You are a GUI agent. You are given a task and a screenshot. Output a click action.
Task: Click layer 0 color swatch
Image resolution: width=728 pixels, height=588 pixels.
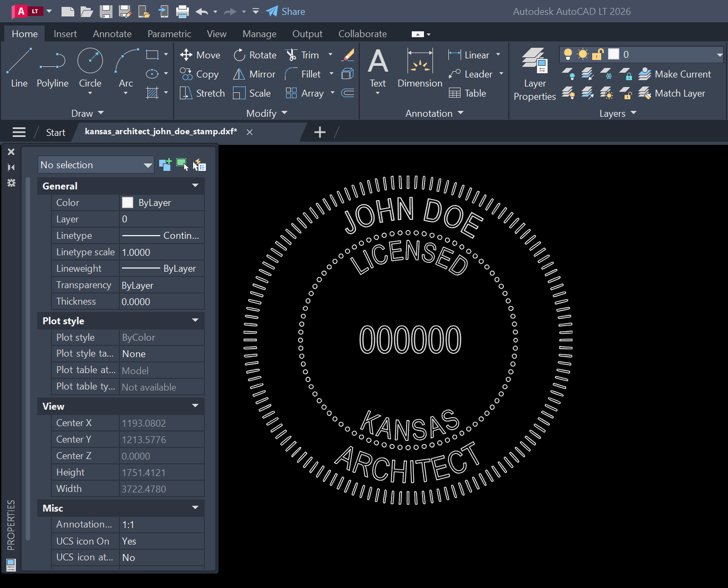[x=614, y=54]
